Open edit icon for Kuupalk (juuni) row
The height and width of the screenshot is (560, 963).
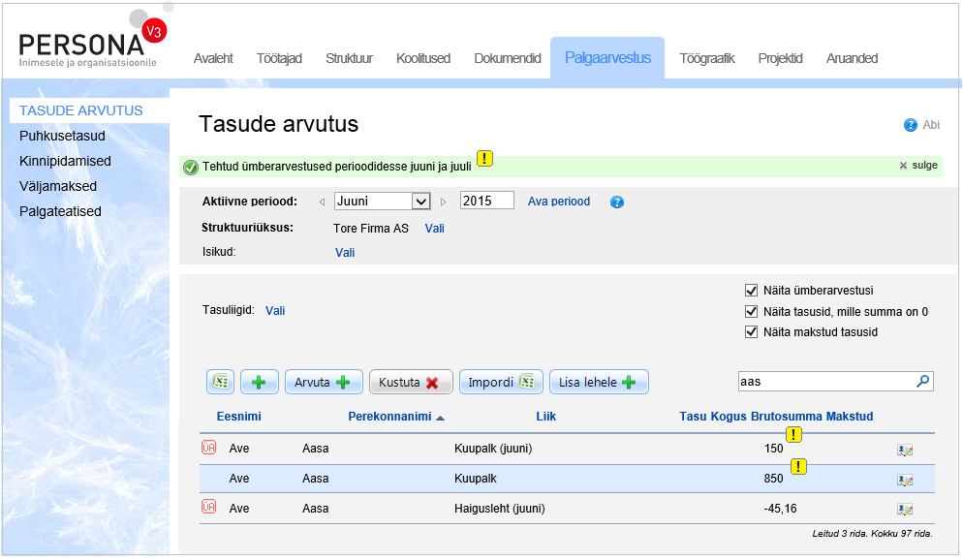pyautogui.click(x=905, y=450)
